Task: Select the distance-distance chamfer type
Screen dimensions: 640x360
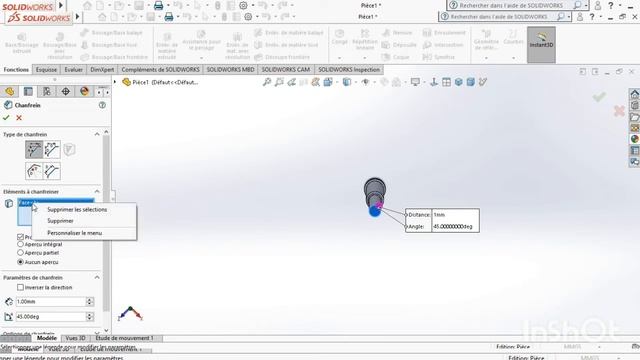Action: pyautogui.click(x=52, y=150)
